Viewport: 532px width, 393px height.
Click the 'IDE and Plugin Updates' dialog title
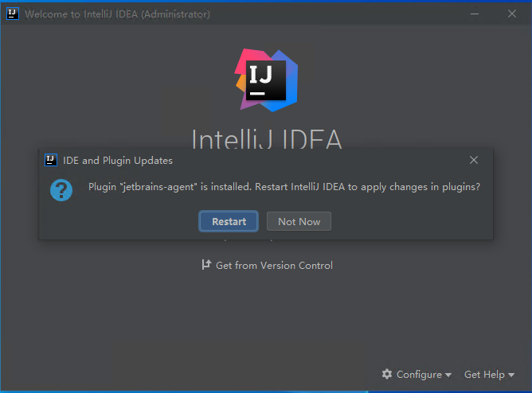pyautogui.click(x=118, y=160)
